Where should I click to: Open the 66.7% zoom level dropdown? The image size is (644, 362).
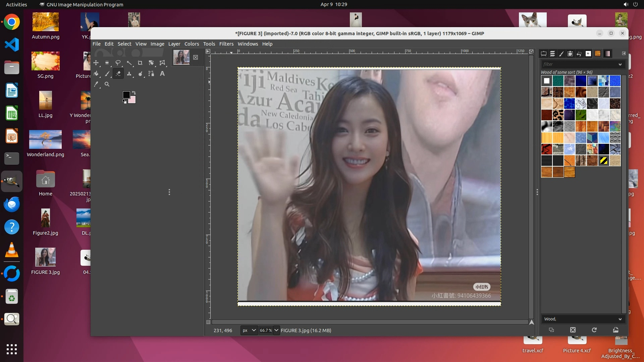[x=276, y=330]
